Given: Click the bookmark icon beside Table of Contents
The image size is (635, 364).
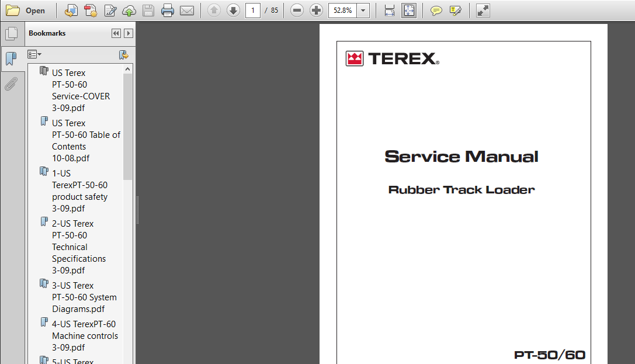Looking at the screenshot, I should (44, 121).
